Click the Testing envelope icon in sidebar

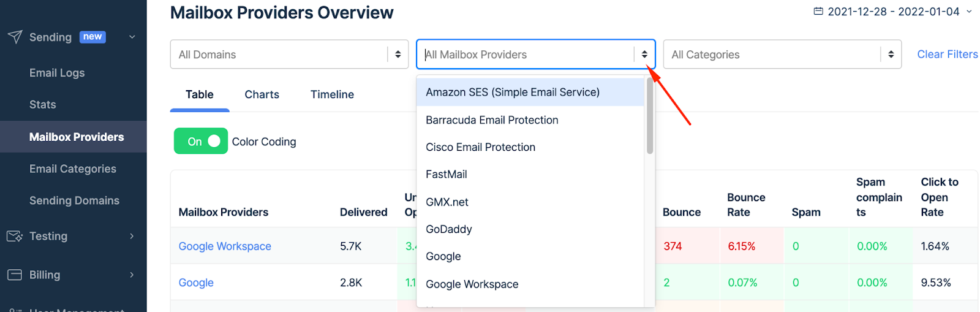coord(15,236)
